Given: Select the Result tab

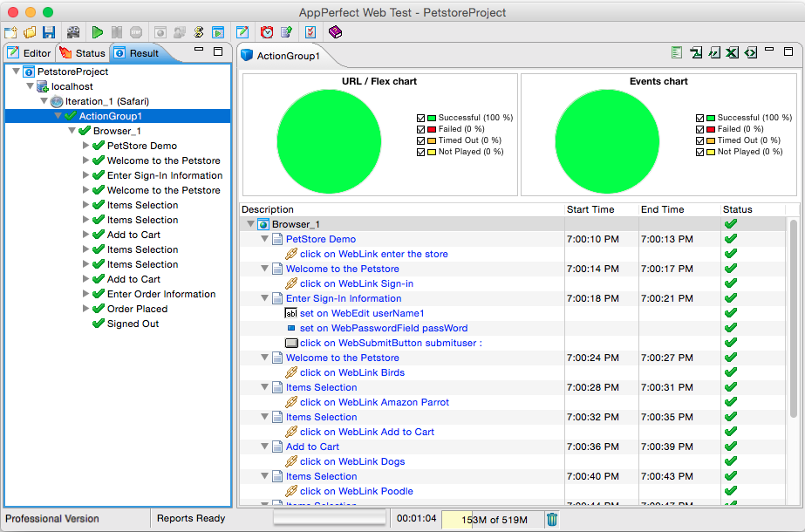Looking at the screenshot, I should [x=138, y=53].
